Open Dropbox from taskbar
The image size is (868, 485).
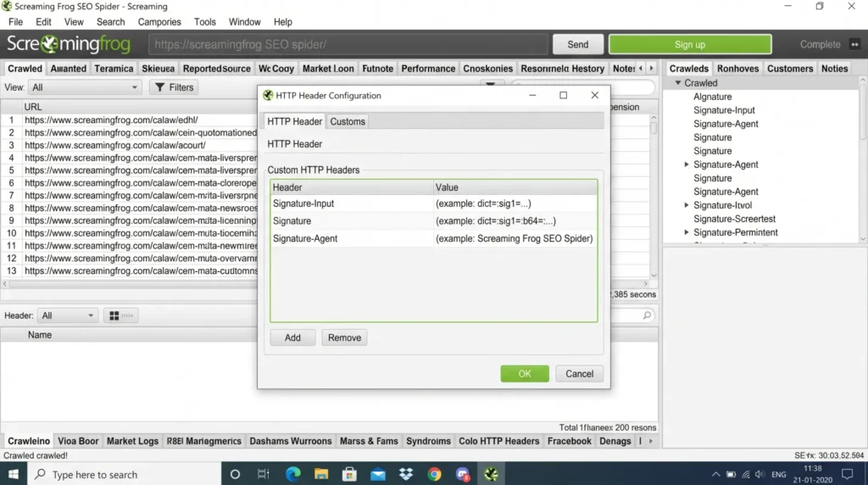point(406,474)
